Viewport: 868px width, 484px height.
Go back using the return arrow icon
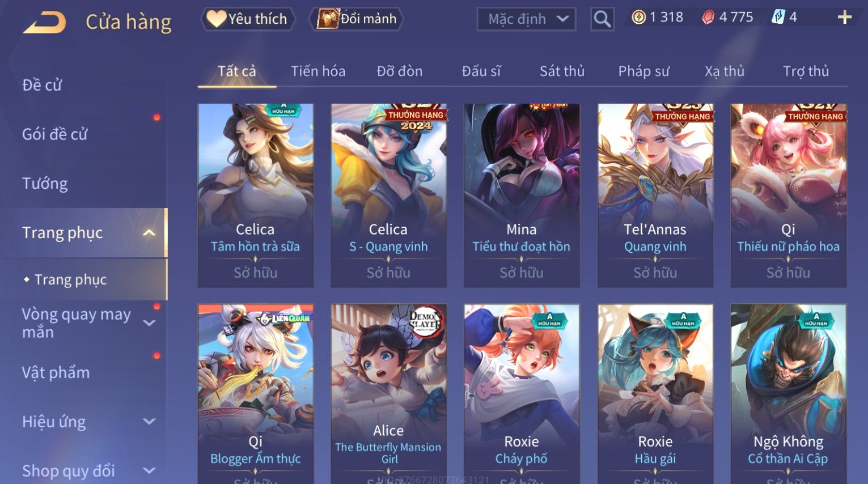(x=45, y=23)
